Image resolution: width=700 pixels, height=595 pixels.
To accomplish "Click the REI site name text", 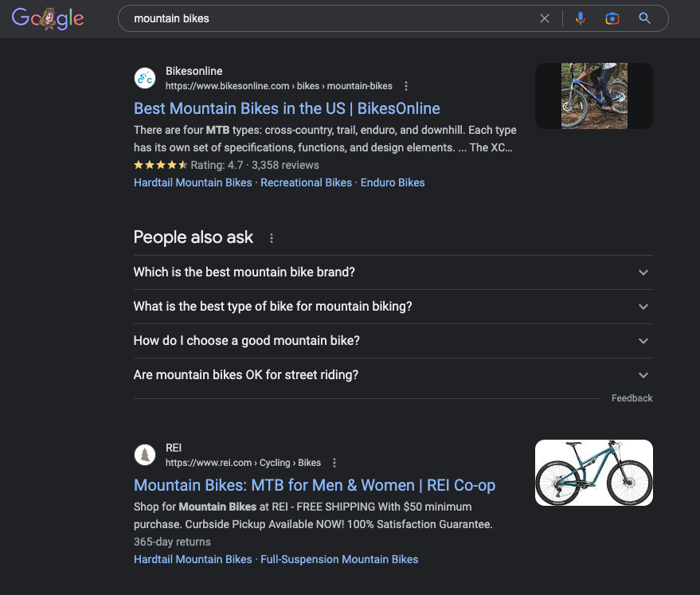I will pos(174,448).
